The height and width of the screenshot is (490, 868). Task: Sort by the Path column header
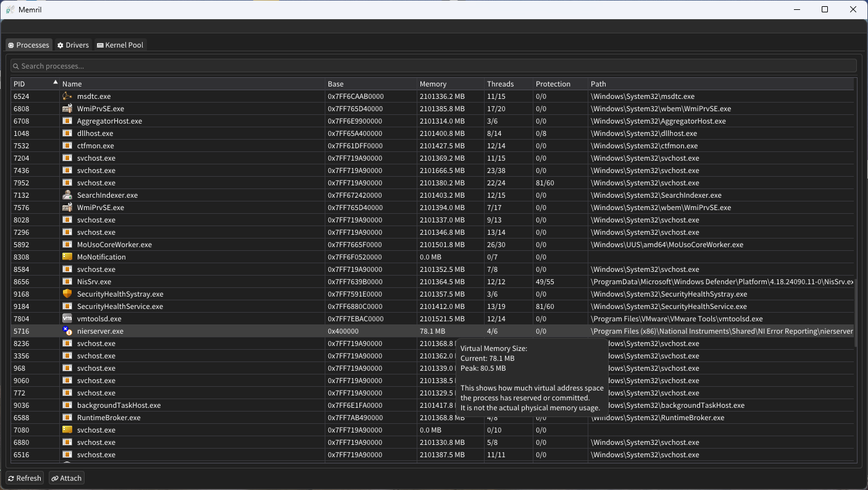click(x=721, y=84)
